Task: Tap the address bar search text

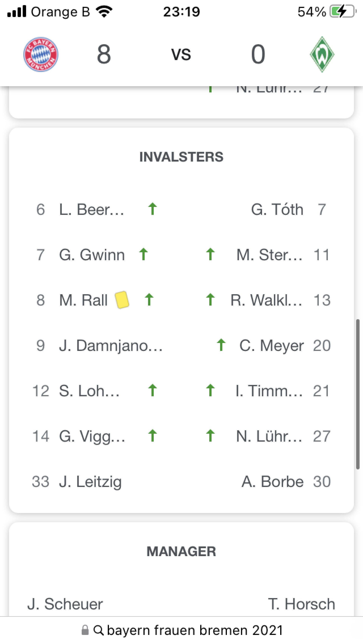Action: 195,630
